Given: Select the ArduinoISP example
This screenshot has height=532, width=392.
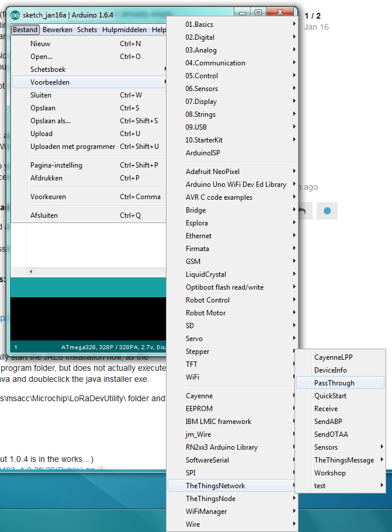Looking at the screenshot, I should click(x=233, y=153).
